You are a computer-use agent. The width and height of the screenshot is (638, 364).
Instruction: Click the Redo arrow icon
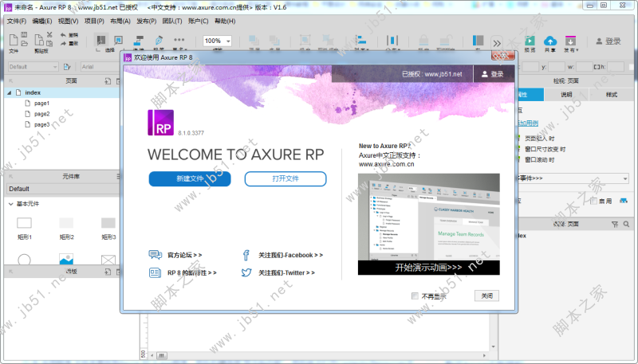[x=63, y=43]
